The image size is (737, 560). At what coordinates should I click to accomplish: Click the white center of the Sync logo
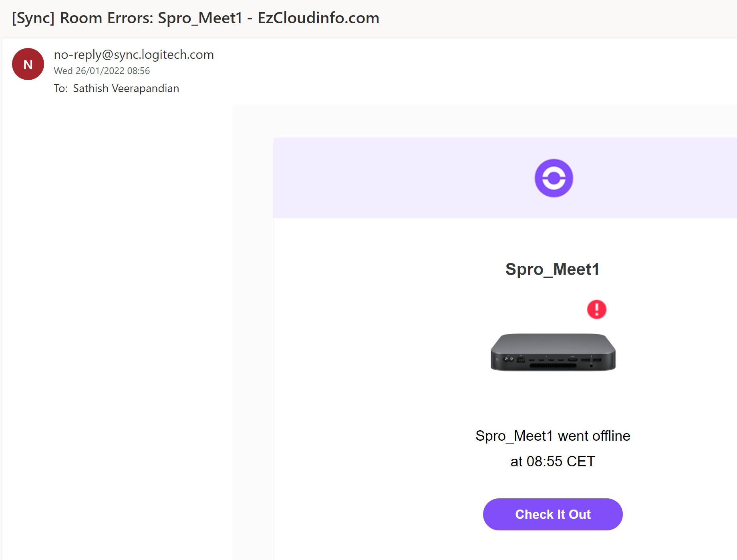[554, 178]
